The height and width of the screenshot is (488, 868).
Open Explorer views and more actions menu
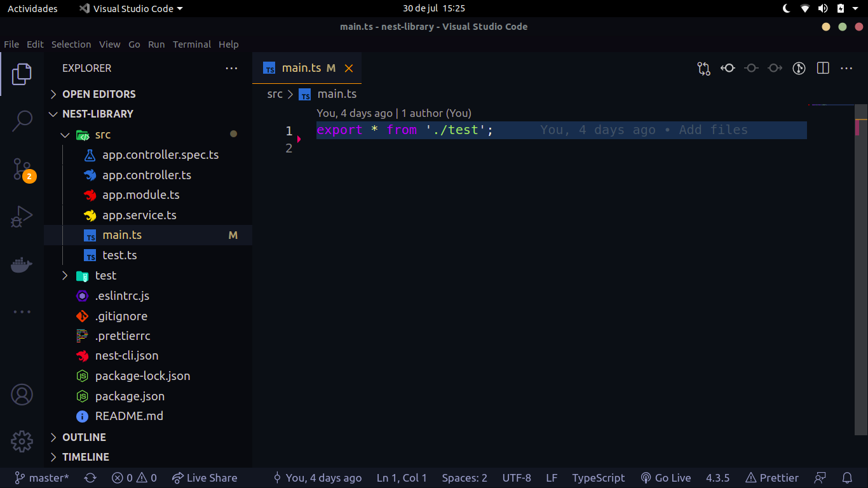coord(231,68)
